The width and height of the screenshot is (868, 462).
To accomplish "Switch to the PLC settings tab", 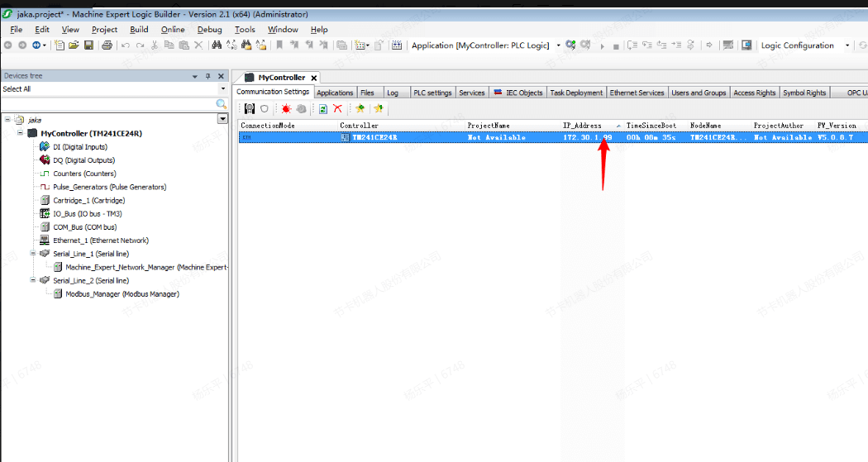I will [432, 93].
